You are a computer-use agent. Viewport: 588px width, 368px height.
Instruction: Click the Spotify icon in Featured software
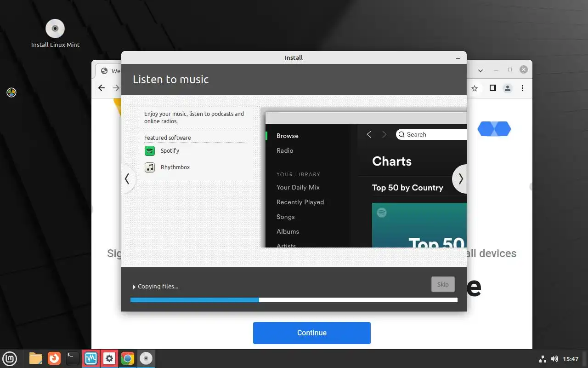(150, 151)
